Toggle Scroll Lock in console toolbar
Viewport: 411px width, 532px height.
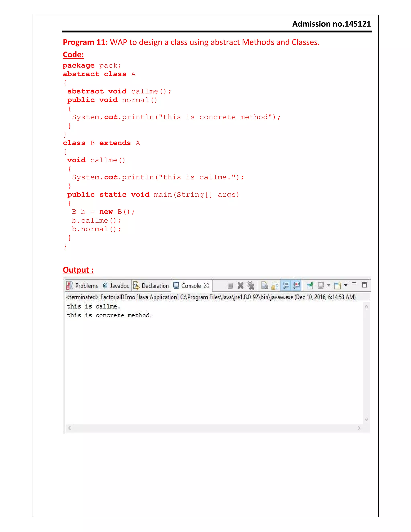point(275,285)
